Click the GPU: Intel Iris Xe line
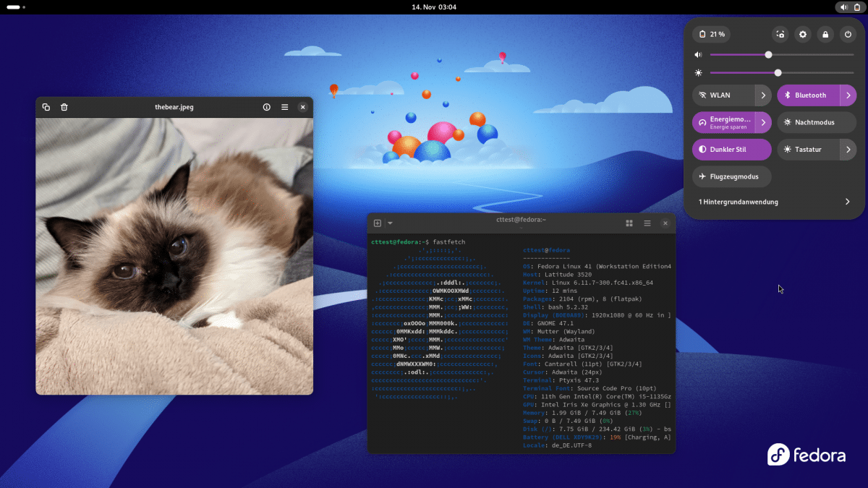Viewport: 868px width, 488px height. (x=597, y=405)
